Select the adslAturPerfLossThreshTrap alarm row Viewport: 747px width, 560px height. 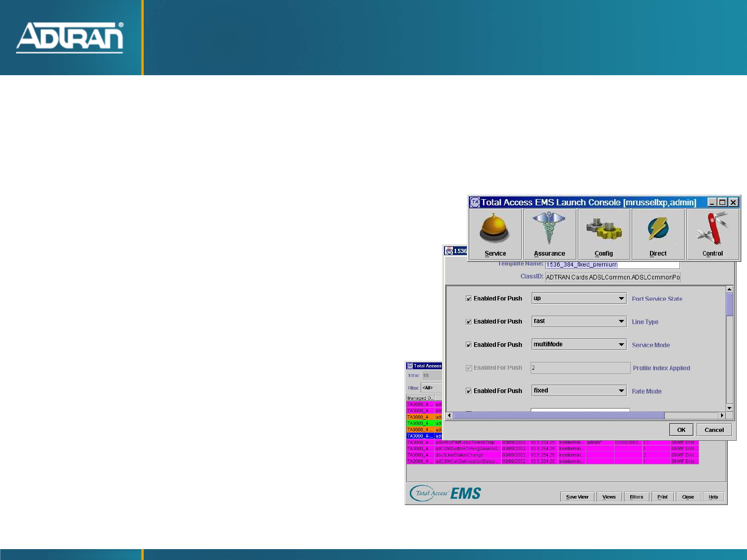(552, 442)
